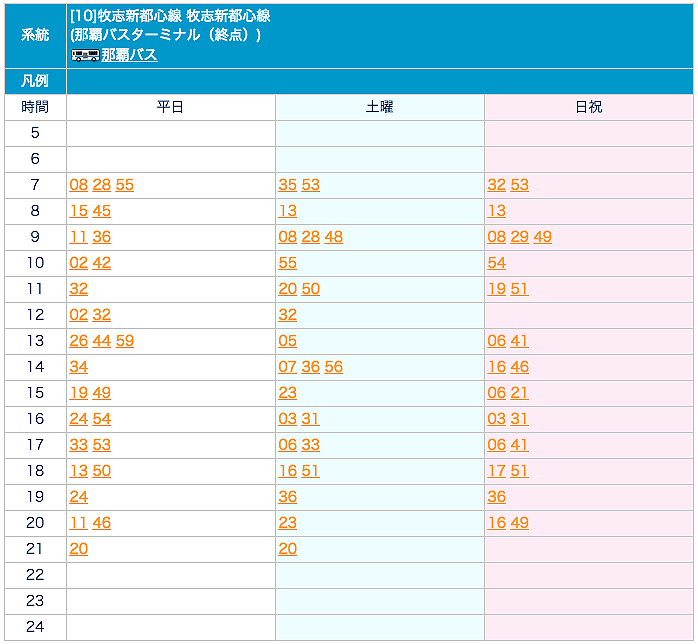Select the 日祝 column header
Viewport: 698px width, 644px height.
tap(588, 107)
